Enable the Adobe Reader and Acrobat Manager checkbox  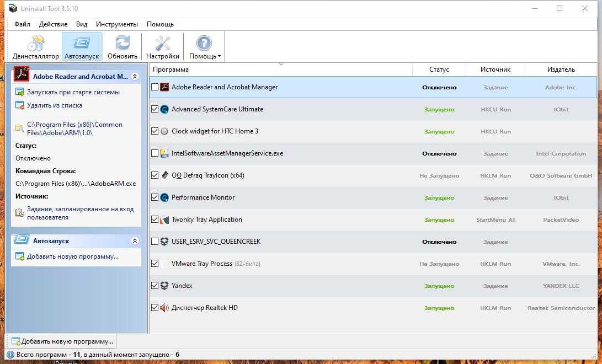(155, 87)
